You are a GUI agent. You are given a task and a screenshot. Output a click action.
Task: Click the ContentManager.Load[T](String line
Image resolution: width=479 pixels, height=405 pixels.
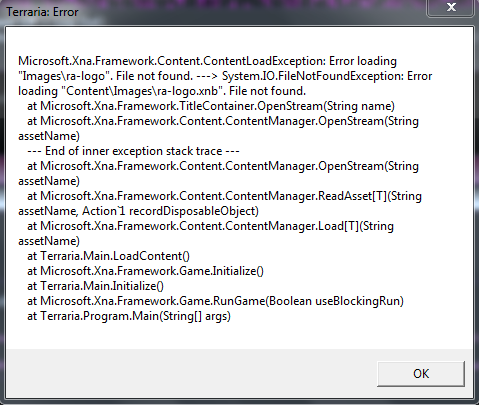click(x=210, y=226)
